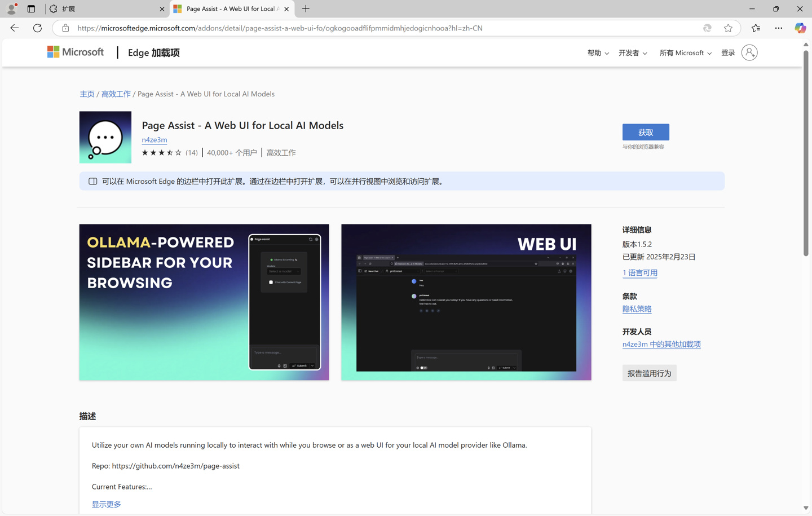
Task: Open the tab actions menu icon
Action: [x=31, y=9]
